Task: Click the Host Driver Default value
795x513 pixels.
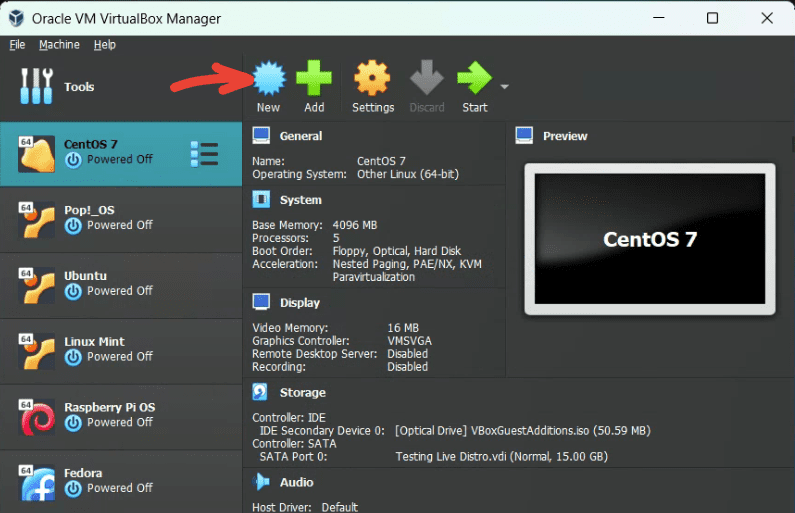Action: pyautogui.click(x=340, y=507)
